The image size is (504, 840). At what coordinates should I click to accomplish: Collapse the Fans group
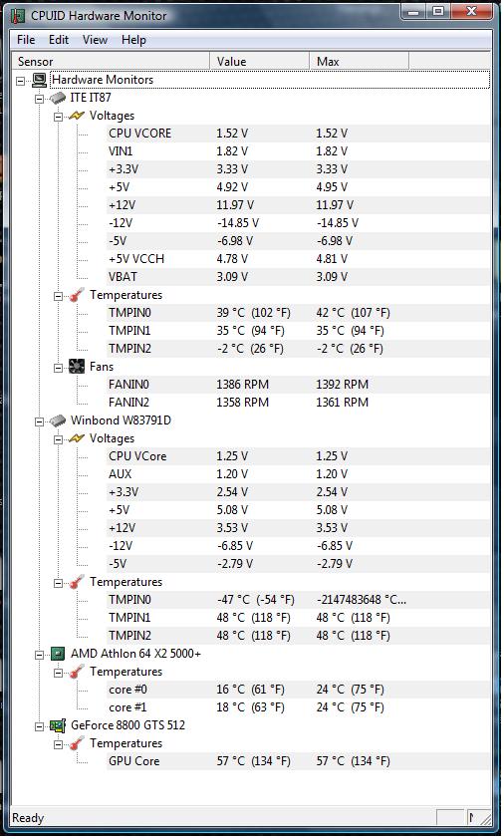[58, 368]
